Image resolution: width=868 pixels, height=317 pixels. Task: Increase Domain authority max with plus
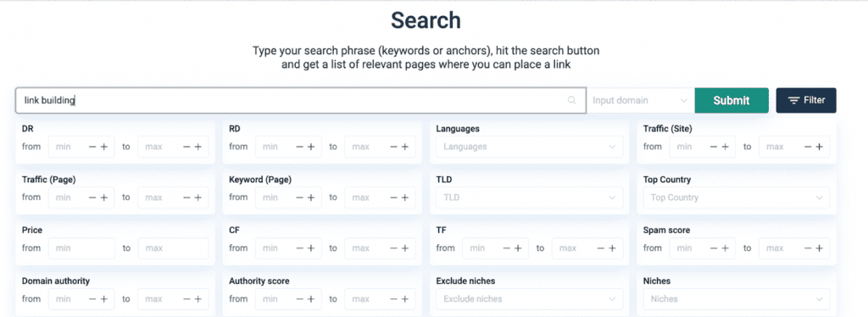pyautogui.click(x=198, y=299)
